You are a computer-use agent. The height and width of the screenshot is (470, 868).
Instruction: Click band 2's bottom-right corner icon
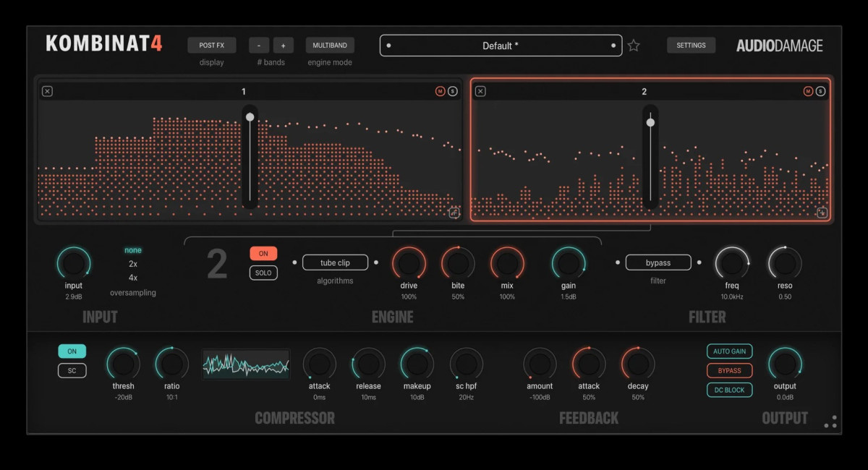pos(822,213)
